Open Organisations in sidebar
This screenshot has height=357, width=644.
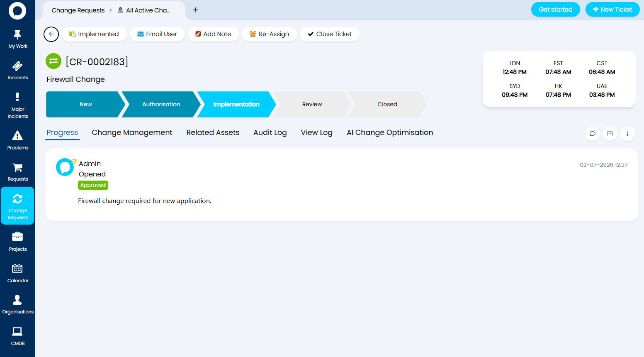coord(17,305)
